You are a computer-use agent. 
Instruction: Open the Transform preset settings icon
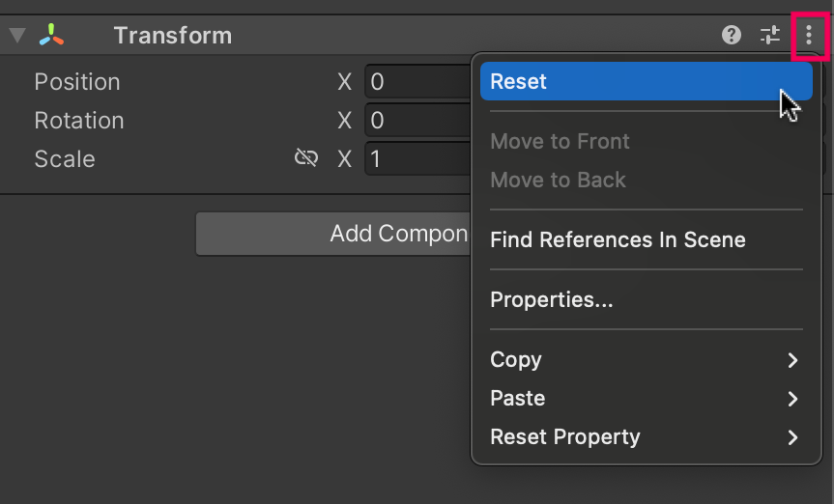[770, 36]
